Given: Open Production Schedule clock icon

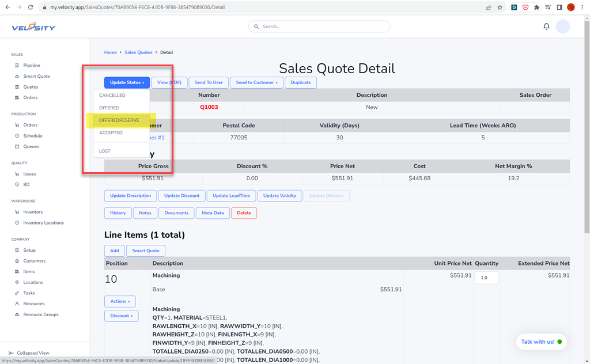Looking at the screenshot, I should click(x=17, y=136).
